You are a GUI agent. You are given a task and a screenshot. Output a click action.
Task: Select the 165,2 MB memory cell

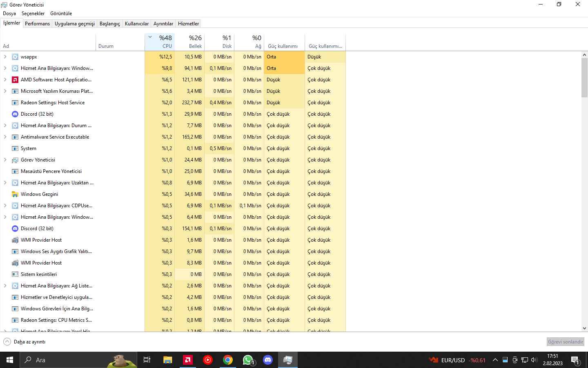point(189,137)
